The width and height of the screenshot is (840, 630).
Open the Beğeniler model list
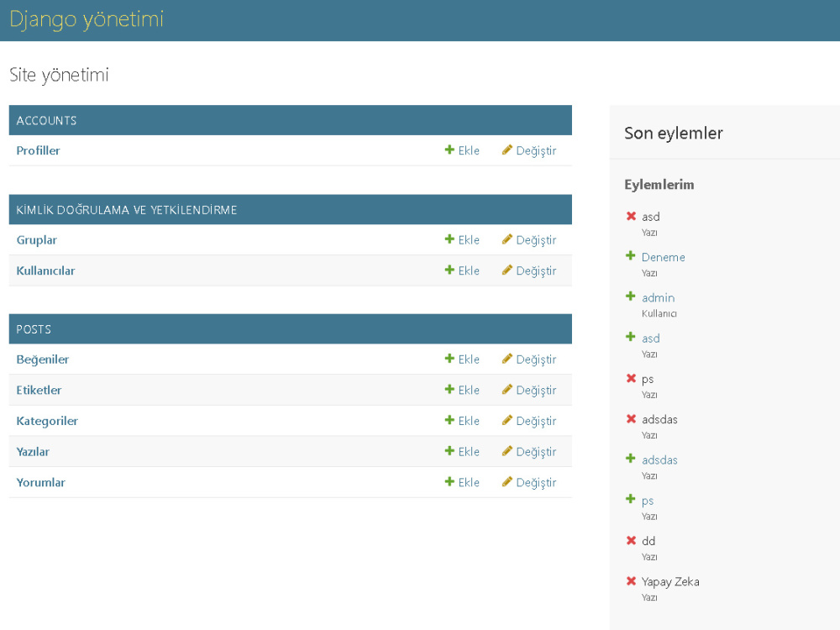(42, 360)
